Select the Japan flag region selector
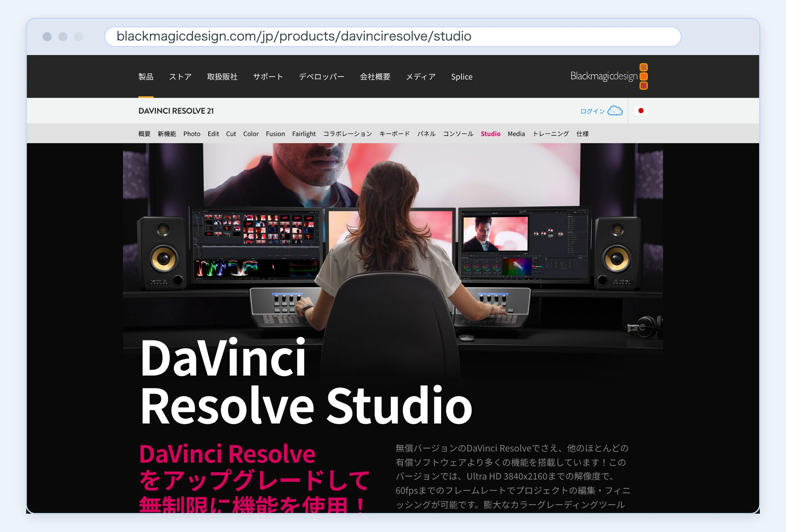The height and width of the screenshot is (532, 786). pyautogui.click(x=641, y=111)
